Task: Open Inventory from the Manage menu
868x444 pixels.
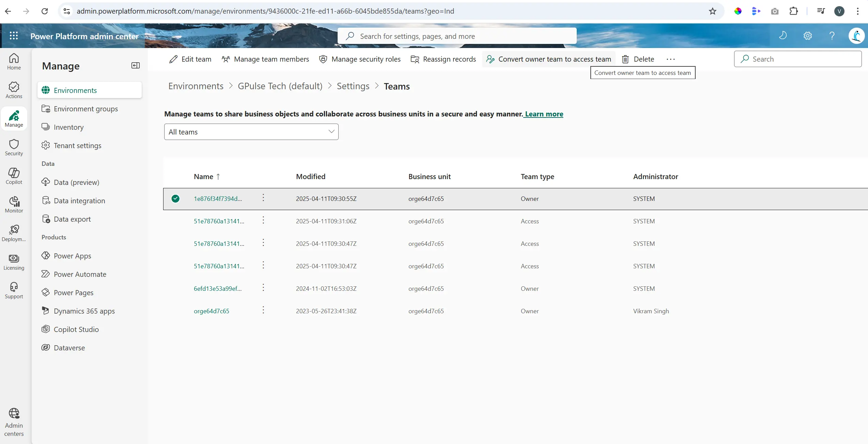Action: click(x=68, y=127)
